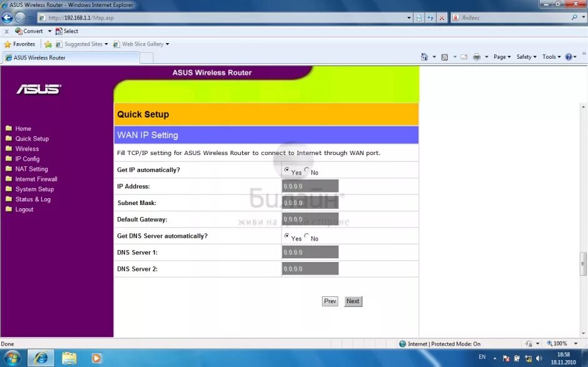Select No for Get IP automatically
The image size is (588, 367).
pyautogui.click(x=307, y=170)
